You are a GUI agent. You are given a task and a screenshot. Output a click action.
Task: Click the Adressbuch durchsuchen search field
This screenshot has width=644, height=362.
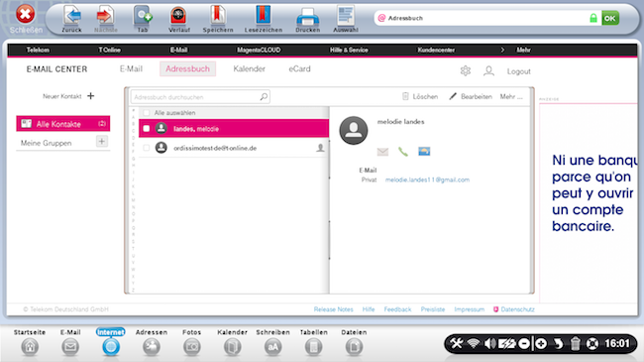click(x=200, y=97)
